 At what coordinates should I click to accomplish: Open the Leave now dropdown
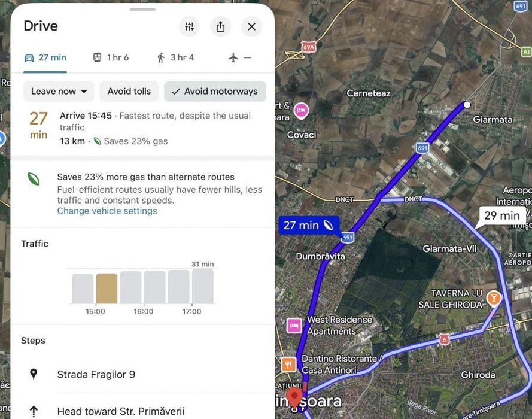59,92
